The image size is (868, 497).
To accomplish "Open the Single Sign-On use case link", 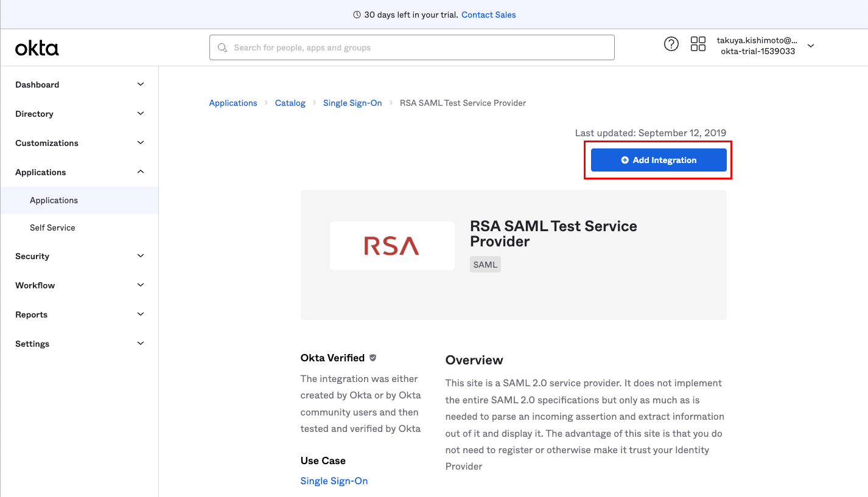I will coord(334,481).
